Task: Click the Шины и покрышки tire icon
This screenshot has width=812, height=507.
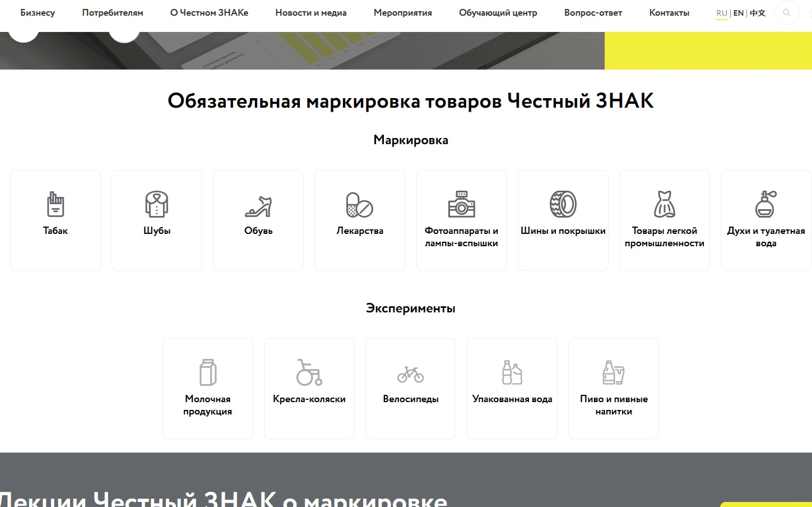Action: pyautogui.click(x=563, y=204)
